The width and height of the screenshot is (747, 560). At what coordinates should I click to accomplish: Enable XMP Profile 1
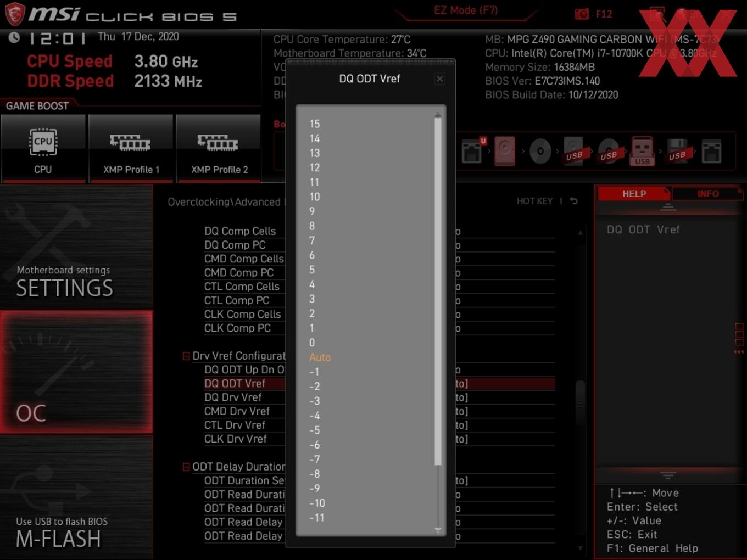pyautogui.click(x=131, y=148)
